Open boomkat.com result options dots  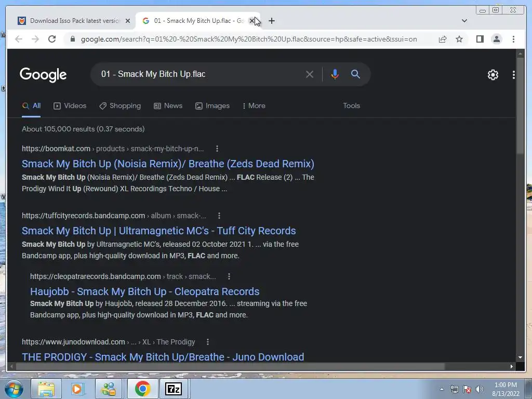point(217,149)
